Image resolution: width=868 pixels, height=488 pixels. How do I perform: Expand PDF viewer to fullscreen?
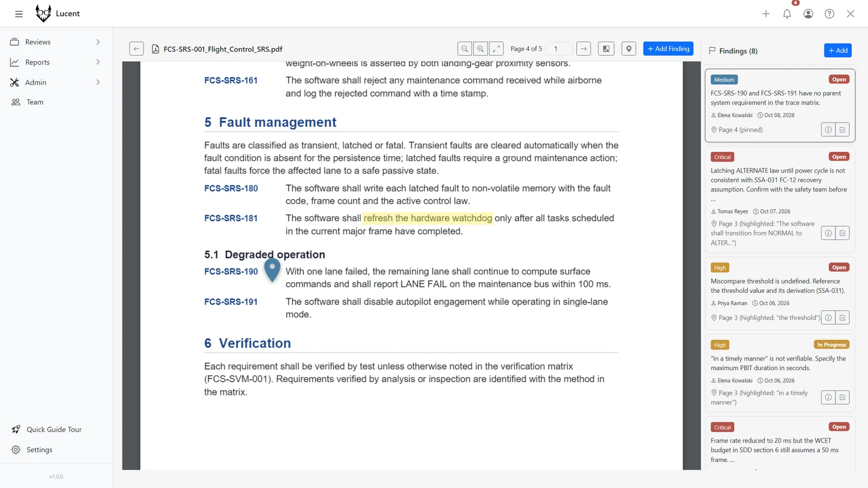496,49
